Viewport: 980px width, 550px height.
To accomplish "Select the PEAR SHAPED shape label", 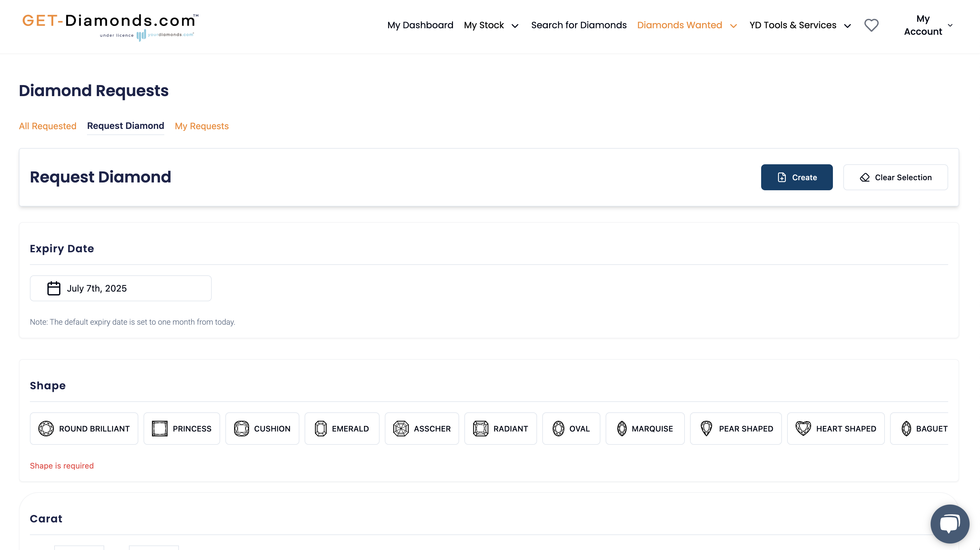I will pos(746,429).
